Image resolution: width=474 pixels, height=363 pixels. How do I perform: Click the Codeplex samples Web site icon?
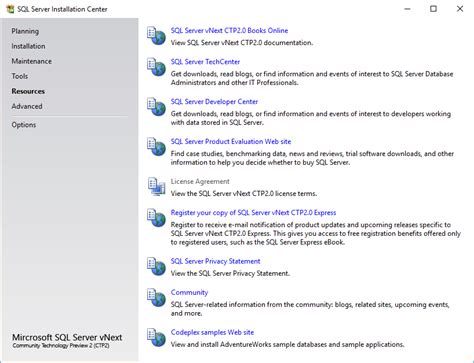(156, 337)
